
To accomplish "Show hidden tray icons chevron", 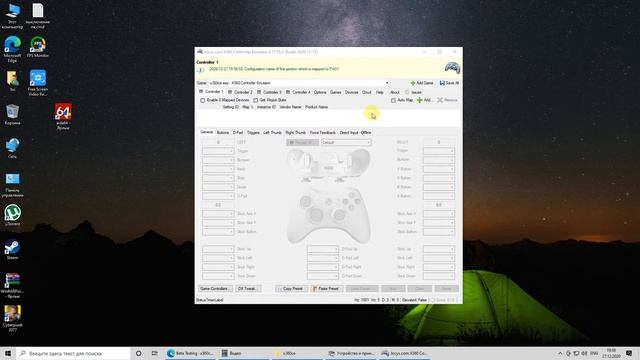I will click(x=560, y=353).
